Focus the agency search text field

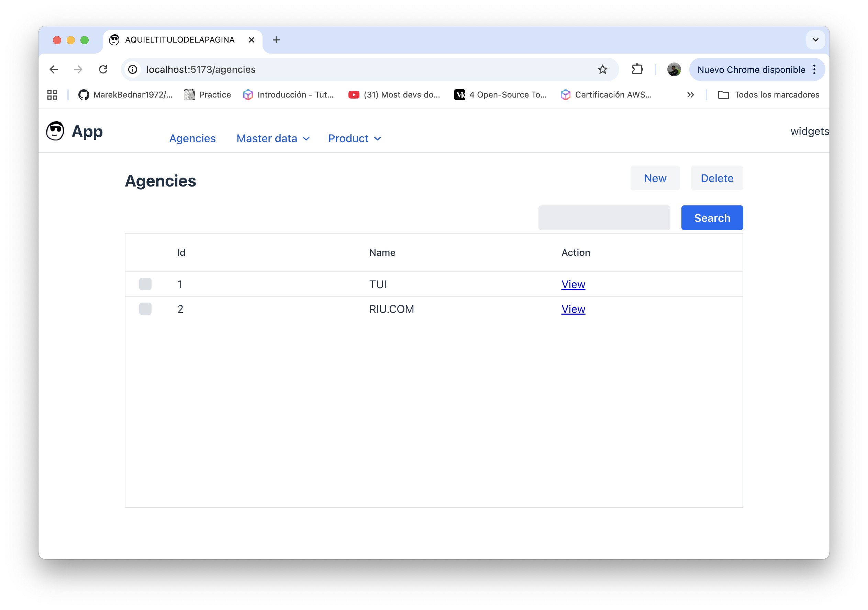tap(604, 218)
